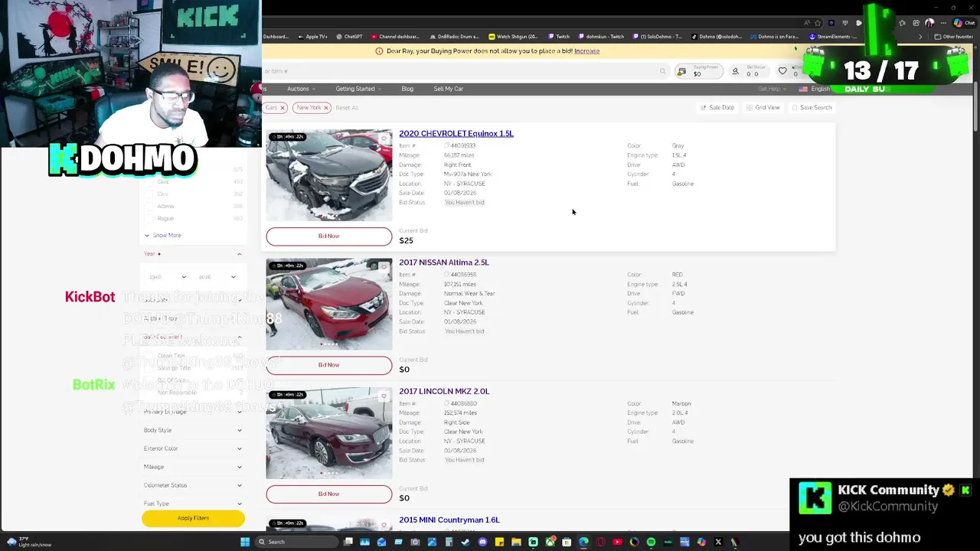Remove the New York filter chip

pyautogui.click(x=326, y=108)
